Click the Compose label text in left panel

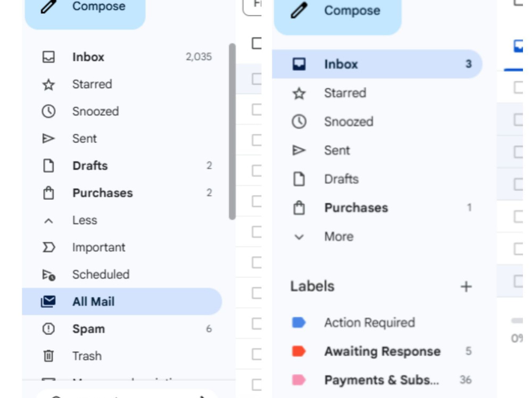[x=99, y=6]
